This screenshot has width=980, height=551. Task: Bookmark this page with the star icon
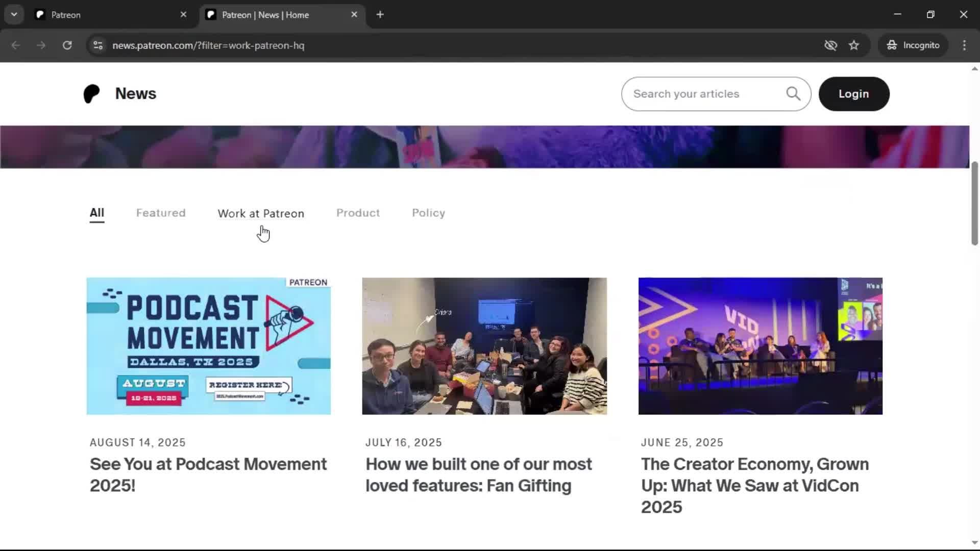click(x=854, y=45)
